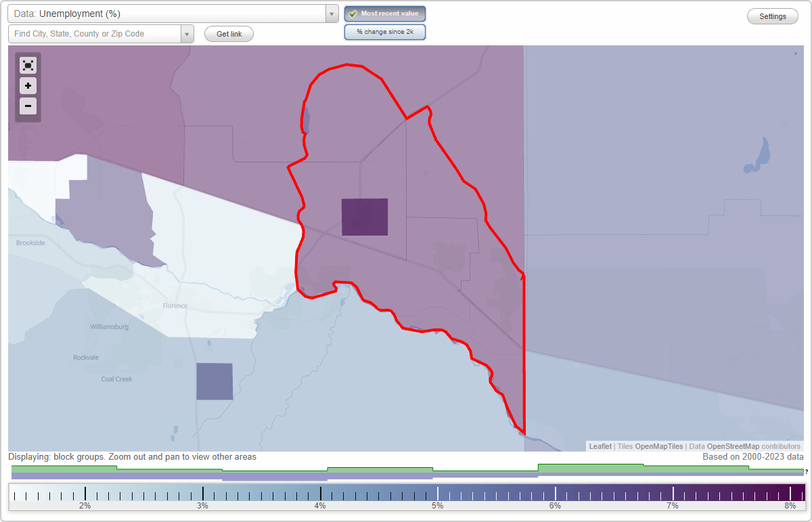Open the Unemployment (%) data dropdown
Screen dimensions: 812x522
tap(169, 14)
